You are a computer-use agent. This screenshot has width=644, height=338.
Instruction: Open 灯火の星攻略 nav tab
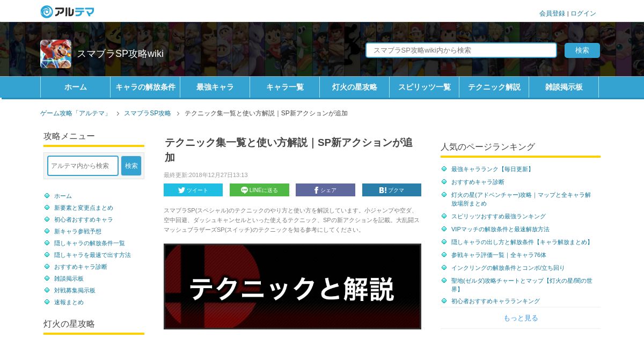coord(354,87)
